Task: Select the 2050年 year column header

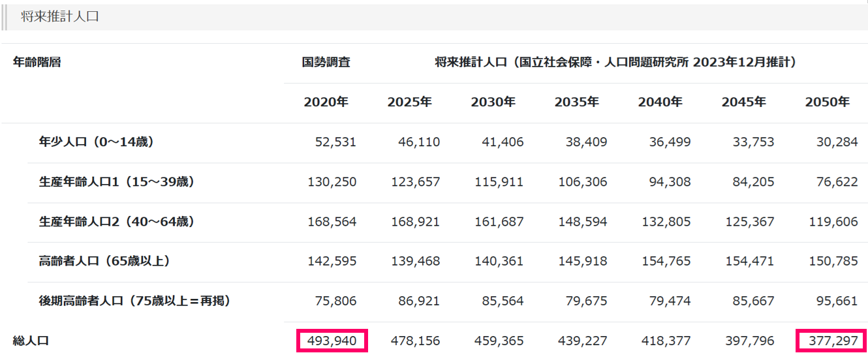Action: click(827, 102)
